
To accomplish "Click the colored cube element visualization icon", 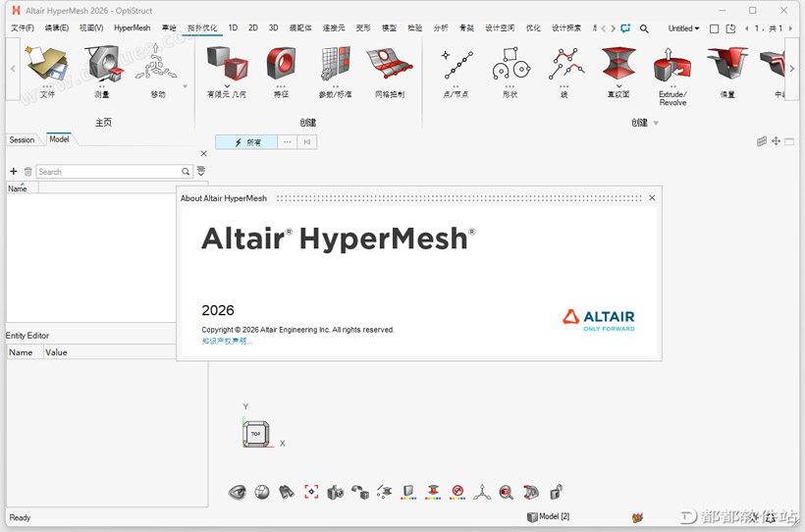I will click(408, 493).
